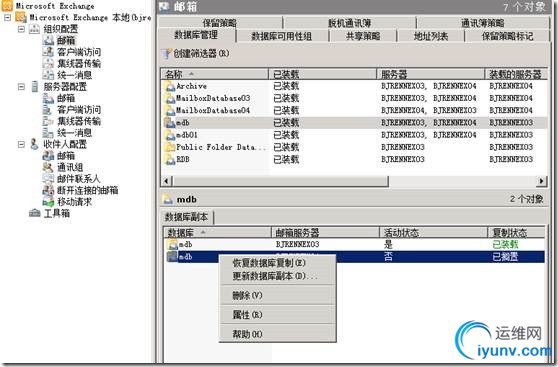Click the database list horizontal scrollbar thumb
The width and height of the screenshot is (558, 367).
click(280, 181)
